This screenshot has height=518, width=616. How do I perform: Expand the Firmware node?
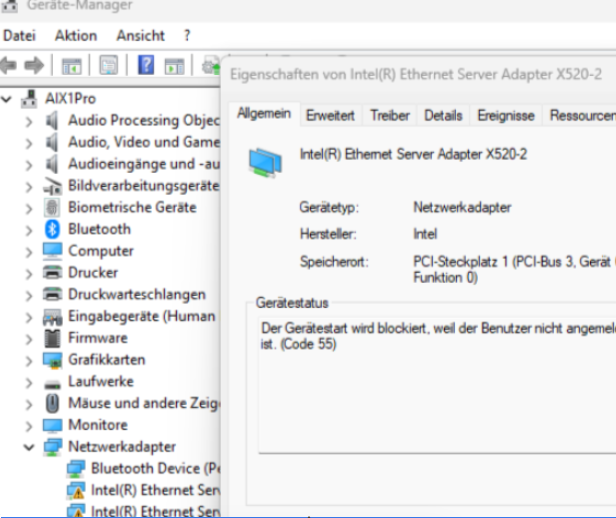(29, 339)
